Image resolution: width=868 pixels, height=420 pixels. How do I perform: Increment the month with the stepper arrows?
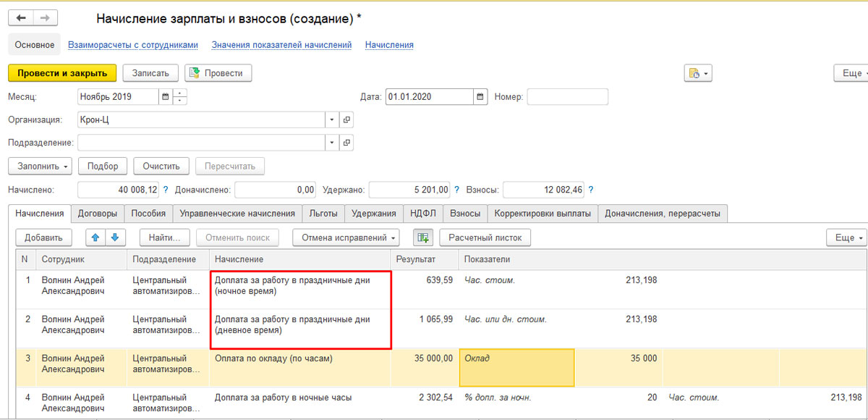[180, 93]
